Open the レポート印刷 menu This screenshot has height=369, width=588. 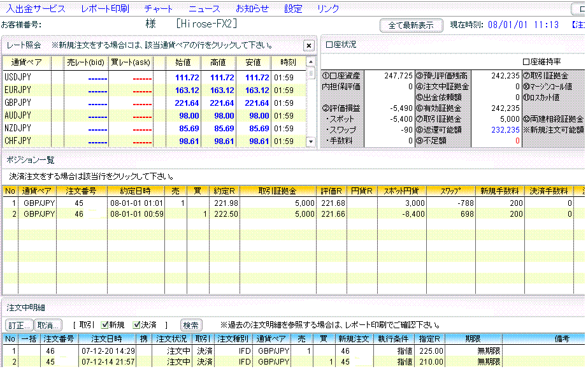(x=105, y=9)
